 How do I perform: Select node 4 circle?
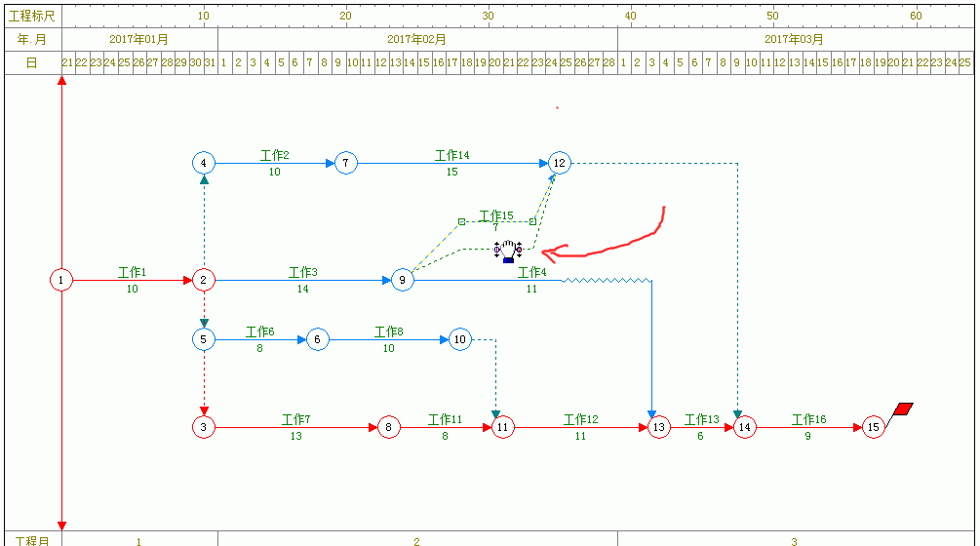point(204,163)
